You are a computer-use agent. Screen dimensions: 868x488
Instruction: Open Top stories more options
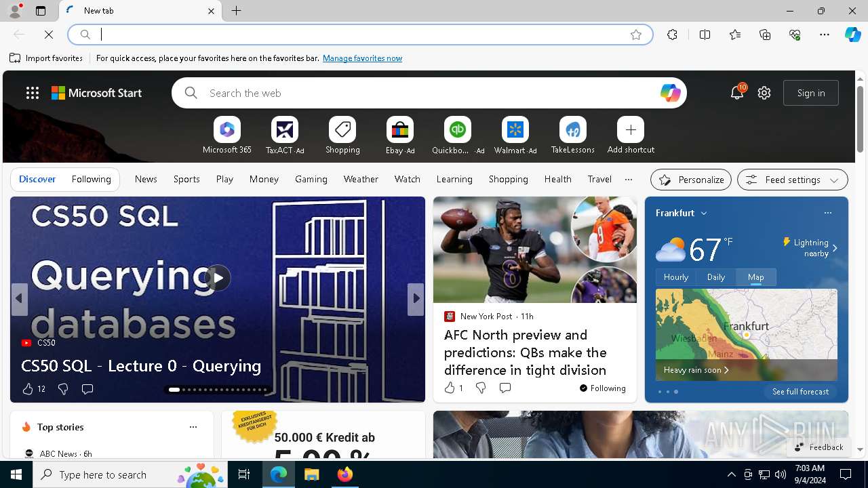(193, 427)
